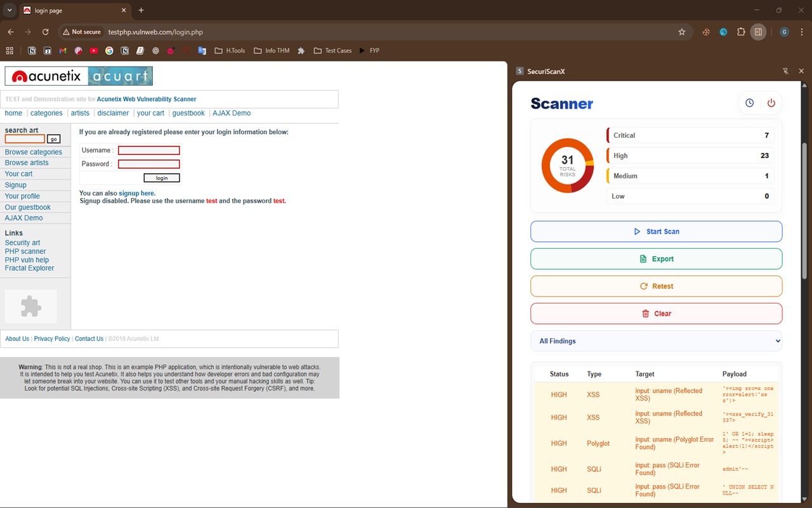Go to guestbook in site navigation
Viewport: 812px width, 508px height.
click(x=188, y=113)
